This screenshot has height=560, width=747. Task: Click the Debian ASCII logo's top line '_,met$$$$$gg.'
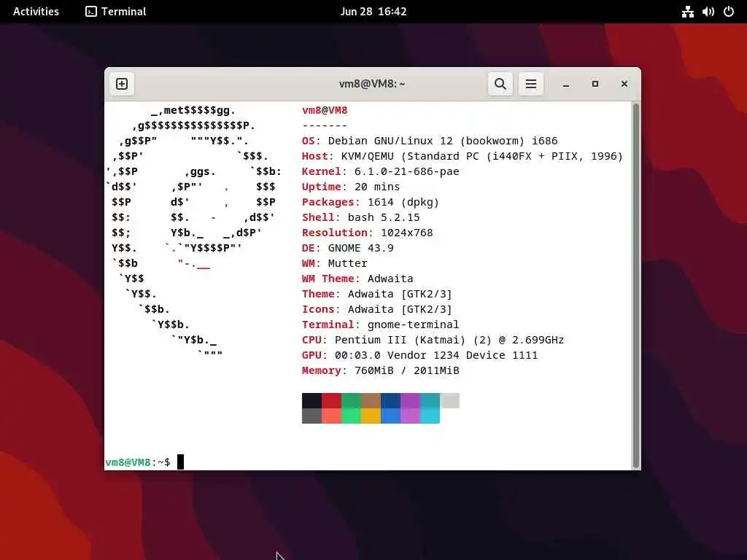pyautogui.click(x=193, y=111)
